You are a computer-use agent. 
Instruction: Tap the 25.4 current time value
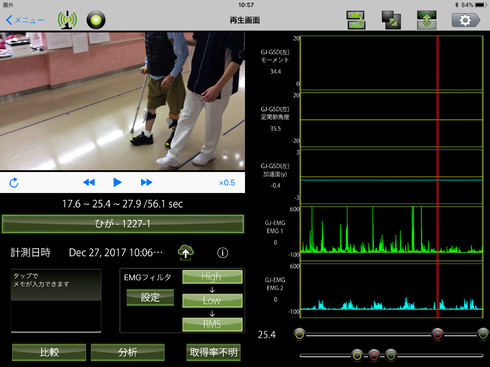pyautogui.click(x=267, y=335)
